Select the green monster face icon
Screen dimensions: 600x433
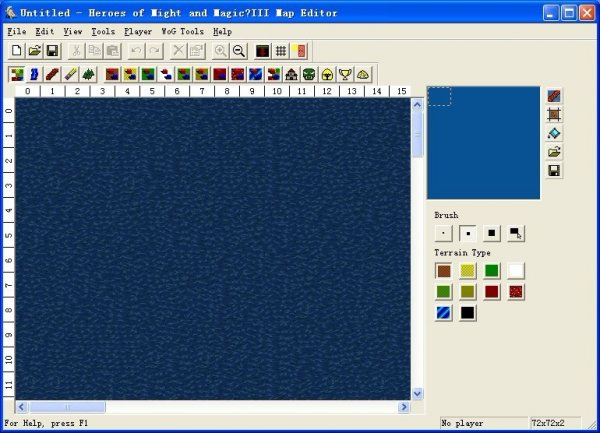coord(309,74)
